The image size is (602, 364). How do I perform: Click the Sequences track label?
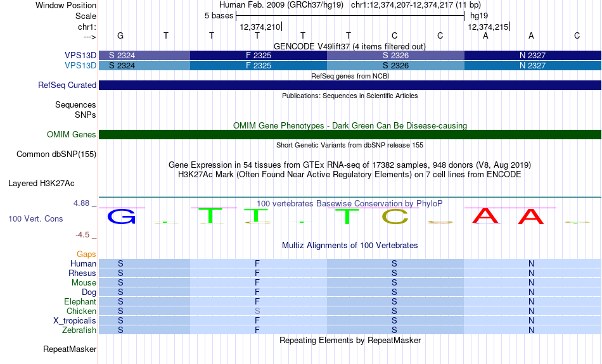click(x=75, y=104)
